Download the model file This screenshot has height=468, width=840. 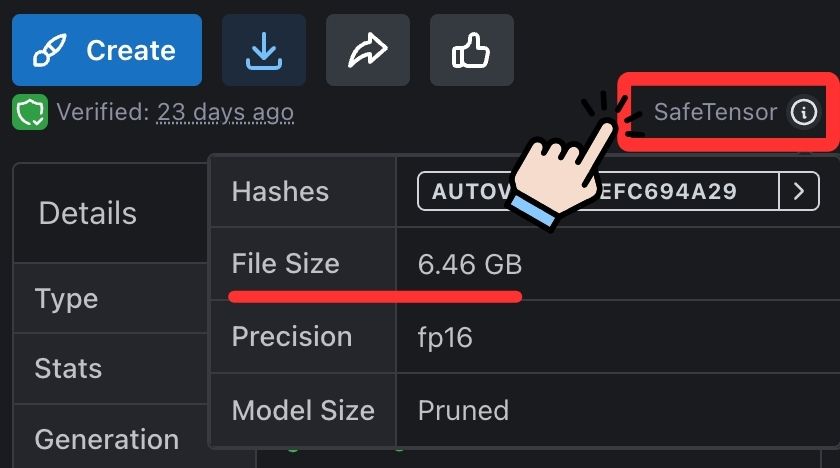pyautogui.click(x=263, y=50)
